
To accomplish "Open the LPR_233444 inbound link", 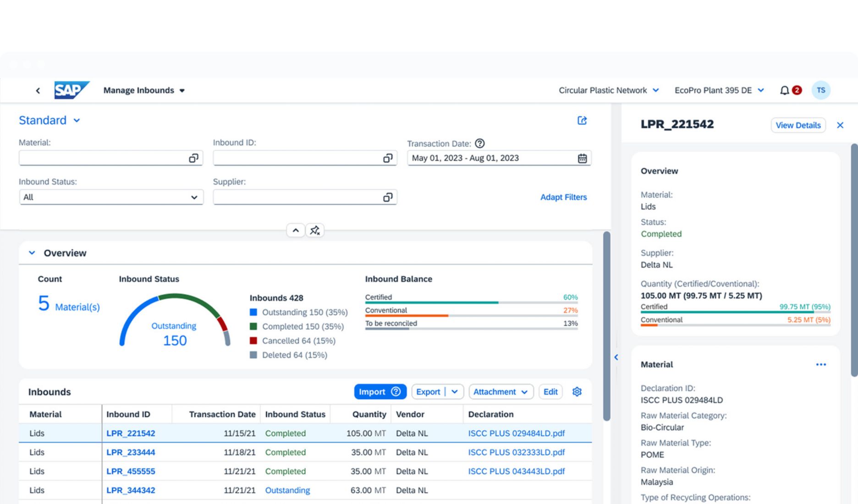I will [131, 452].
